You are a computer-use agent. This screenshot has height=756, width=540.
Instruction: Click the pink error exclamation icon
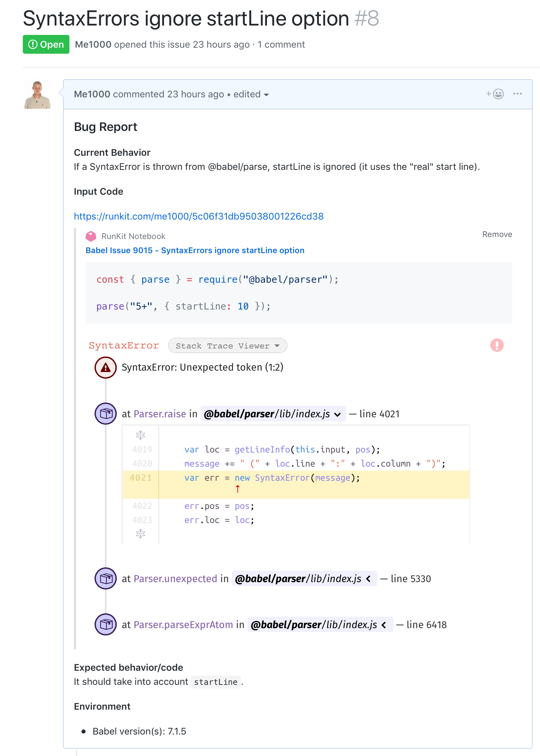tap(497, 345)
